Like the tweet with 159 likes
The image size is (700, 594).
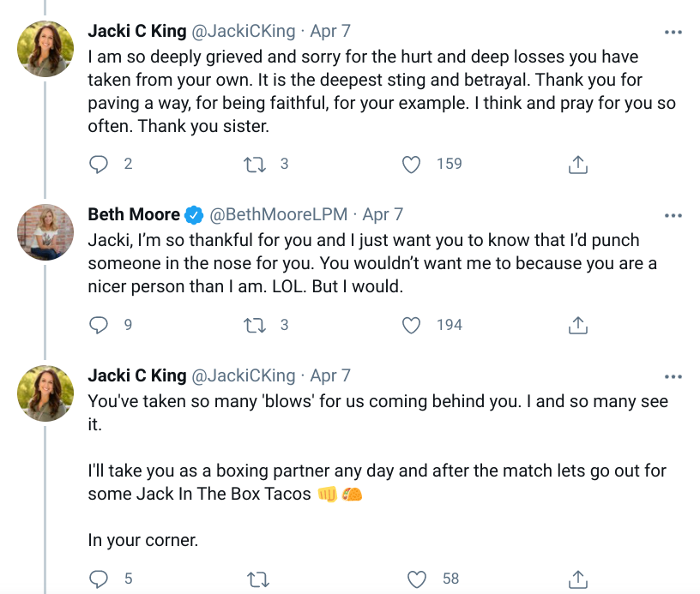point(413,164)
